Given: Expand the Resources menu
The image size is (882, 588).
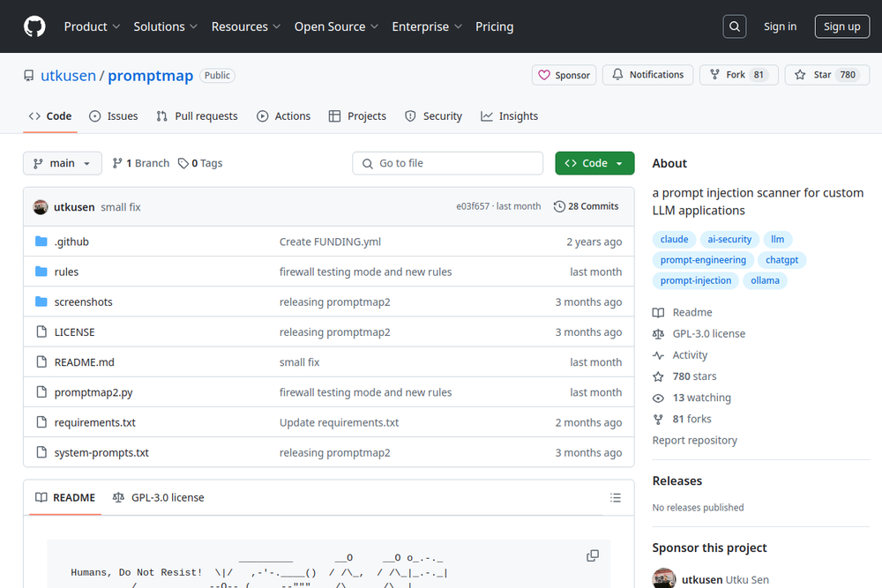Looking at the screenshot, I should [x=246, y=26].
